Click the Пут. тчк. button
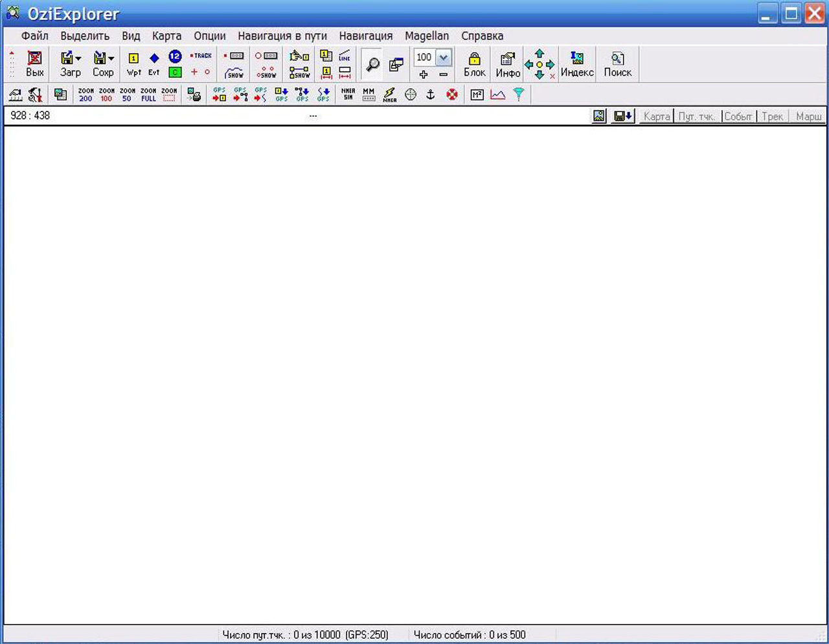Image resolution: width=829 pixels, height=644 pixels. point(697,117)
